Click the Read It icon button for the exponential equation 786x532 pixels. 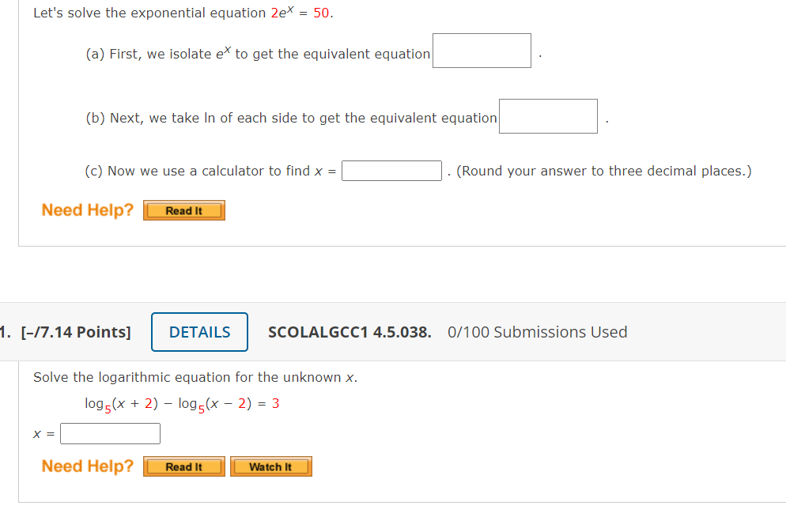(x=183, y=210)
